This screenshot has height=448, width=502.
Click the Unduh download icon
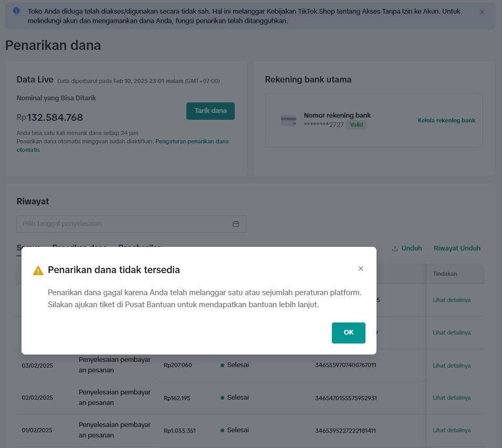tap(395, 248)
